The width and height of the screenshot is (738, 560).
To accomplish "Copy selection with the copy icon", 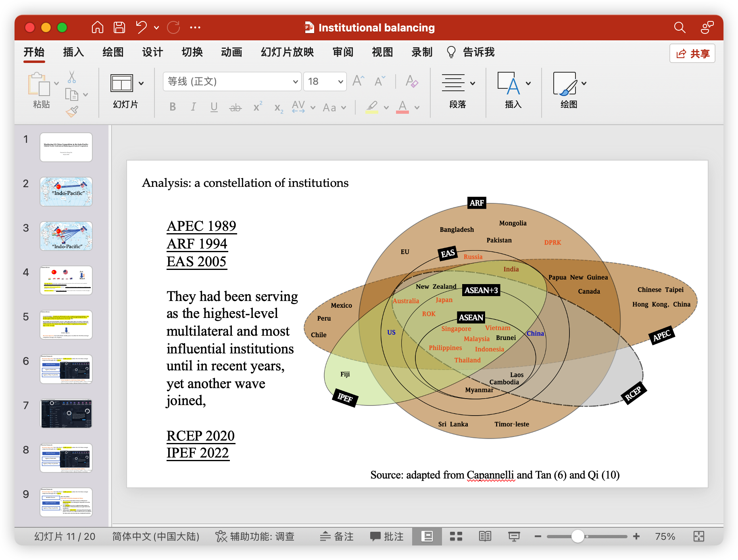I will click(x=72, y=95).
